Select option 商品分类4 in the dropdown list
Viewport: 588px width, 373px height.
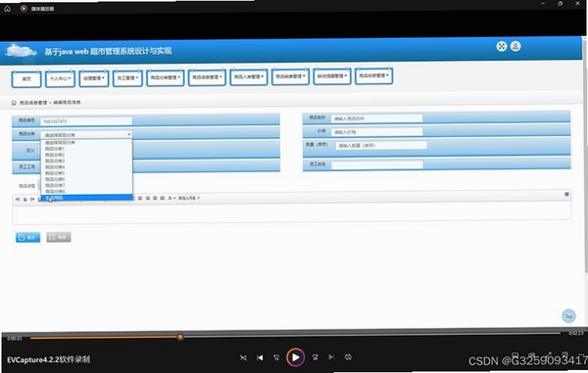[x=86, y=167]
